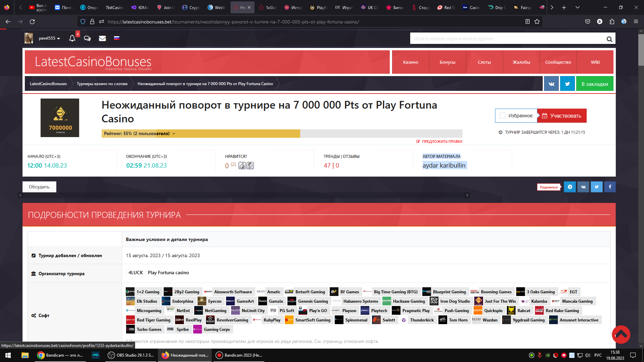Click thumbs up like icon
Screen dimensions: 644x362
coord(242,166)
